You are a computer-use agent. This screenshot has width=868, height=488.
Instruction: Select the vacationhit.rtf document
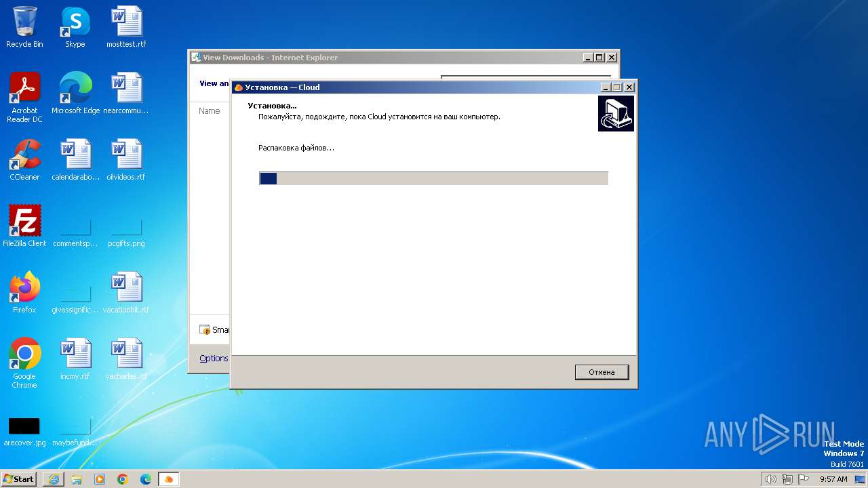126,293
